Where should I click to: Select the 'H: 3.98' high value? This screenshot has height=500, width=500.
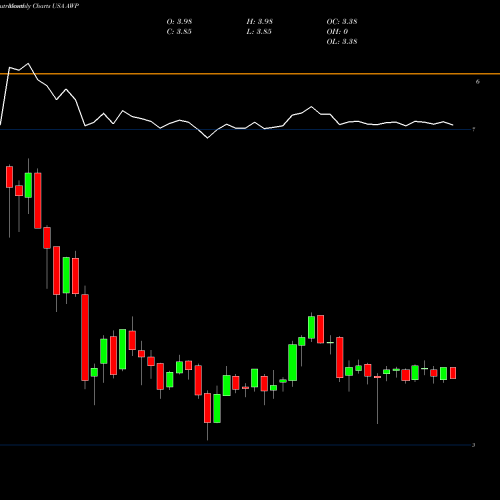[260, 21]
